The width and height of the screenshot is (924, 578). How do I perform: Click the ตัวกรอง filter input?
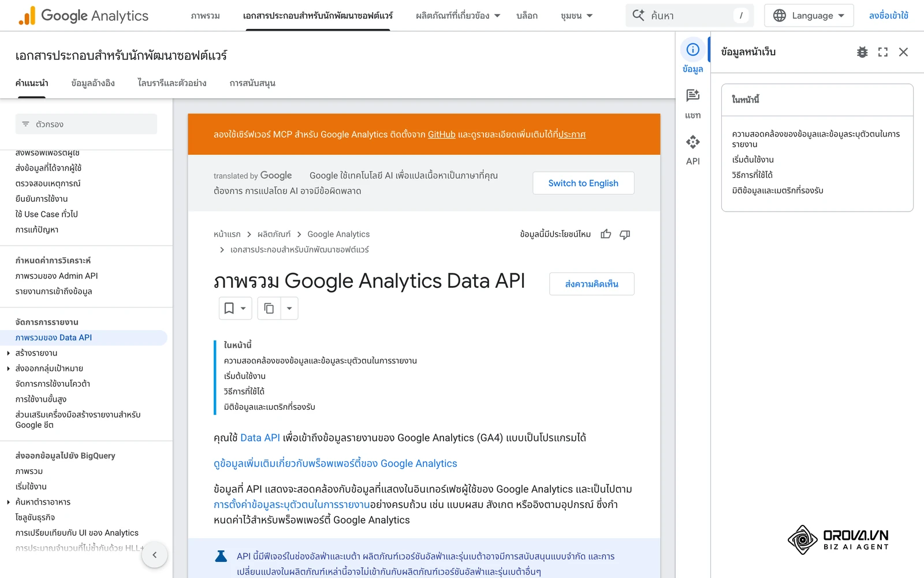(x=86, y=124)
